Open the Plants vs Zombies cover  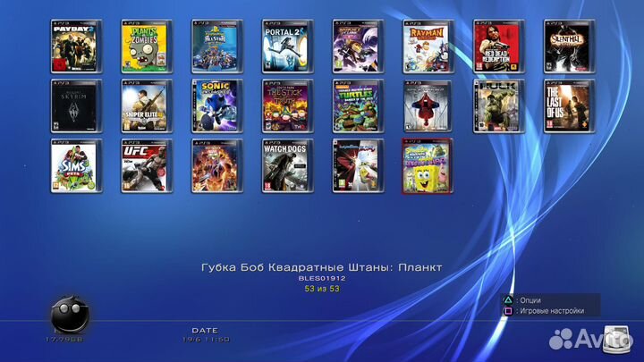click(147, 46)
